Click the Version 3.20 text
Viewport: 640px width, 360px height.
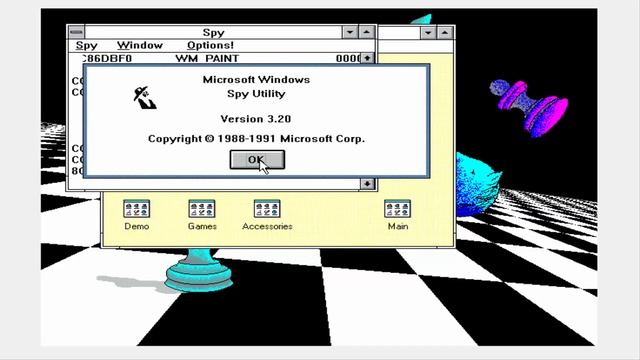tap(256, 119)
